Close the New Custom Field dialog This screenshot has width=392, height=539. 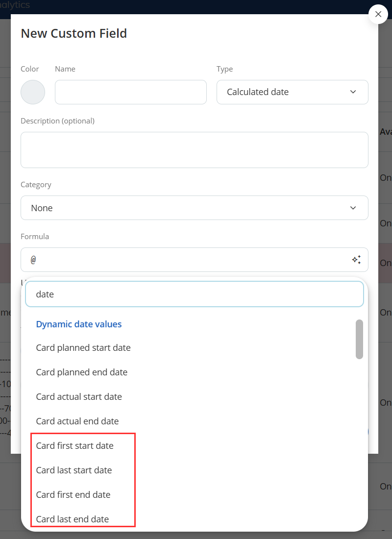pyautogui.click(x=378, y=14)
